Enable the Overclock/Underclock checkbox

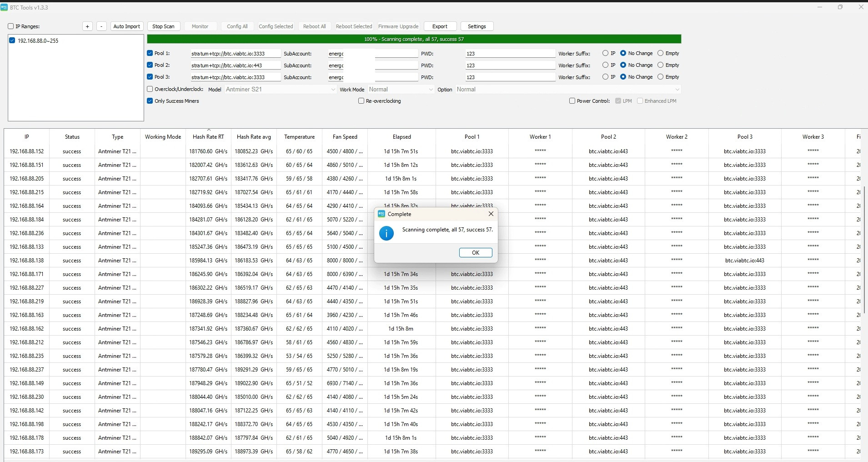point(150,89)
